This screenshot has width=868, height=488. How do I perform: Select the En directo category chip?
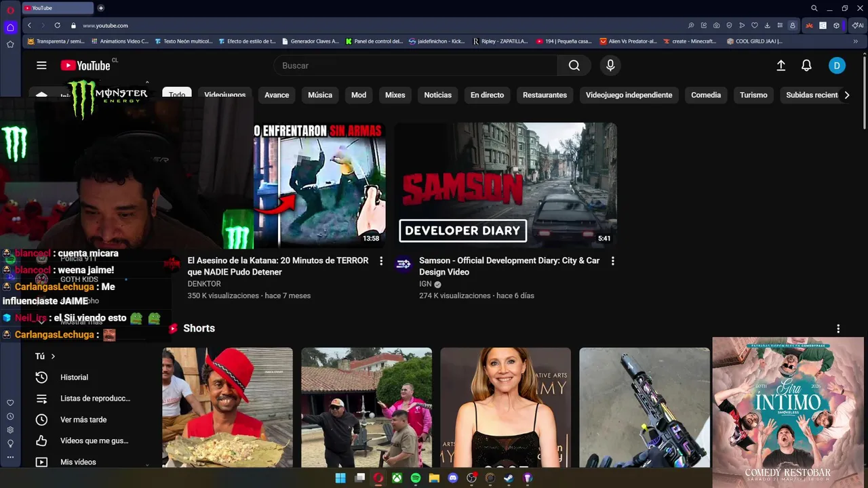coord(488,95)
